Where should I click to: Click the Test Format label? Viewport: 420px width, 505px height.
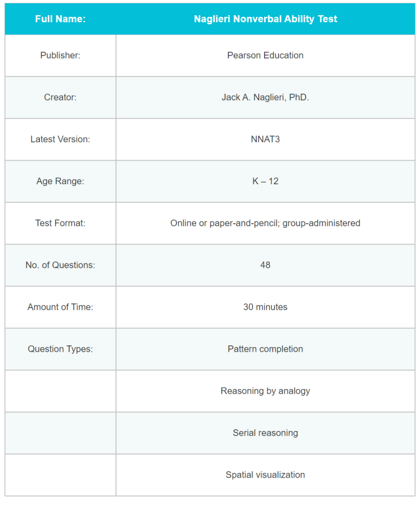[60, 223]
